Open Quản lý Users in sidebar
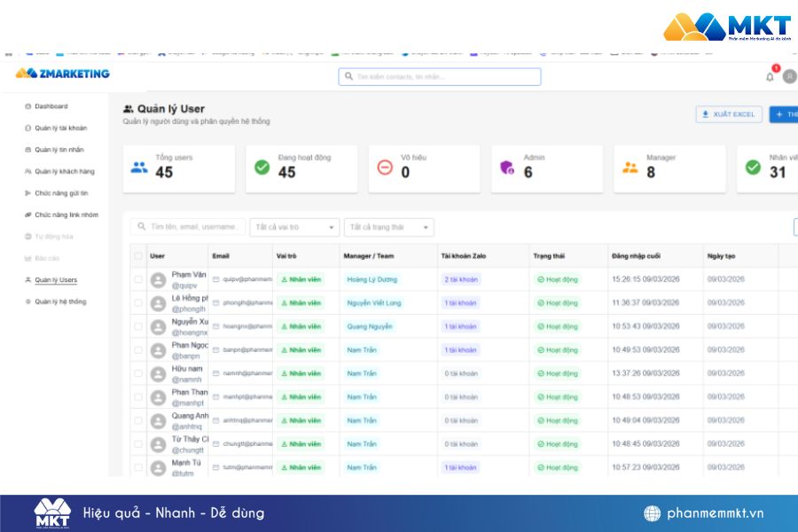798x532 pixels. pyautogui.click(x=51, y=280)
